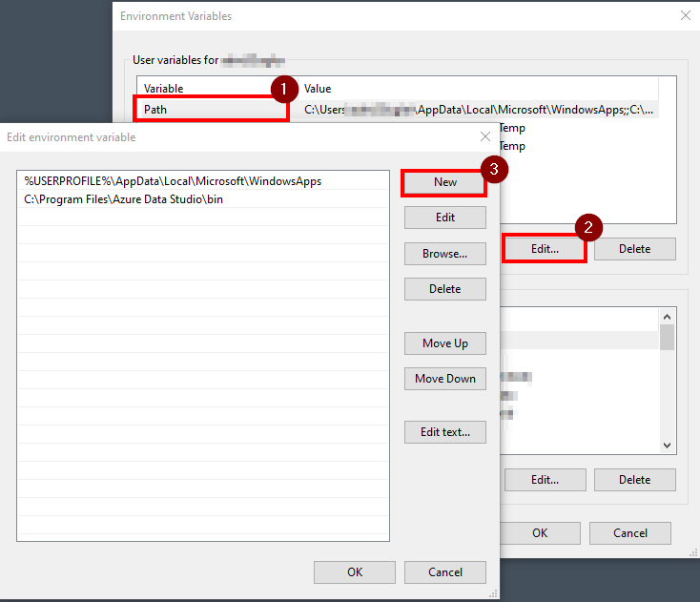Viewport: 700px width, 602px height.
Task: Click the Edit text... button
Action: (444, 432)
